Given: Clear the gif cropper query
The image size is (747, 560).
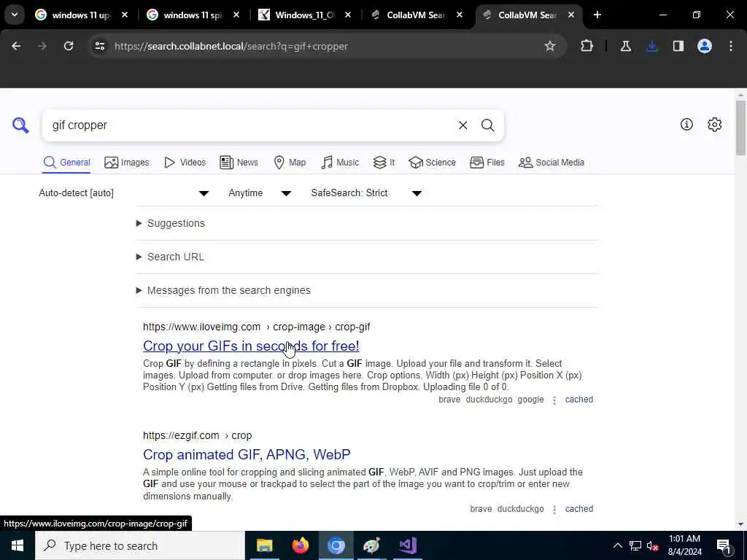Looking at the screenshot, I should pyautogui.click(x=462, y=125).
